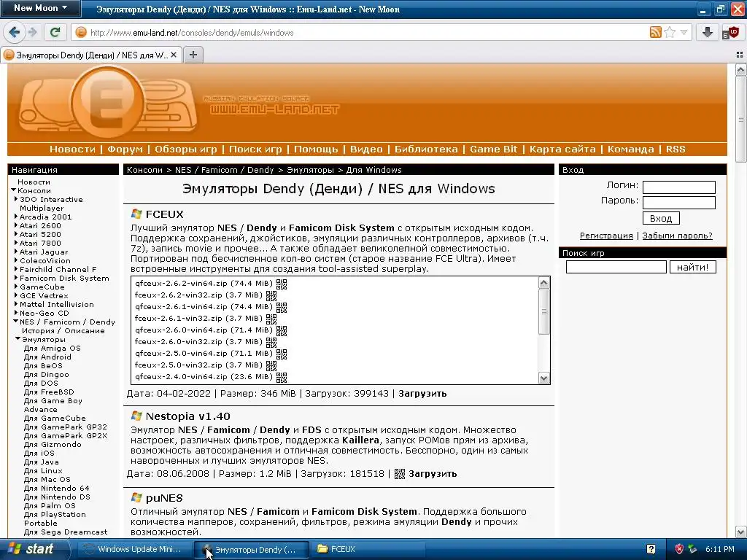
Task: Click the Для Linux sidebar link
Action: point(43,470)
